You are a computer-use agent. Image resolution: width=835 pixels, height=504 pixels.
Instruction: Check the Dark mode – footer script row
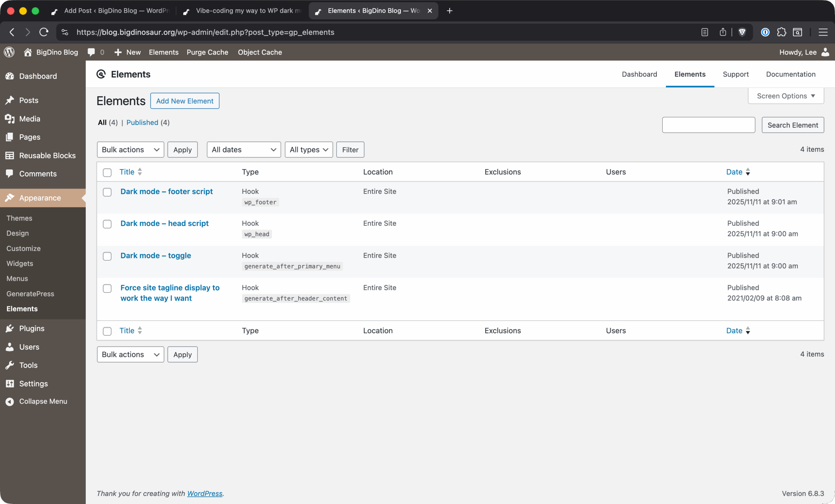[107, 192]
